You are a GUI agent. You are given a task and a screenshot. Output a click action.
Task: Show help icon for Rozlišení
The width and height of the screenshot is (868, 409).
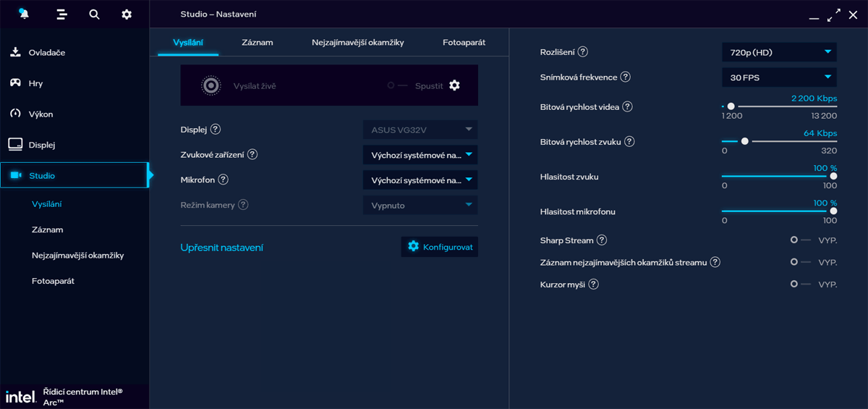[583, 52]
